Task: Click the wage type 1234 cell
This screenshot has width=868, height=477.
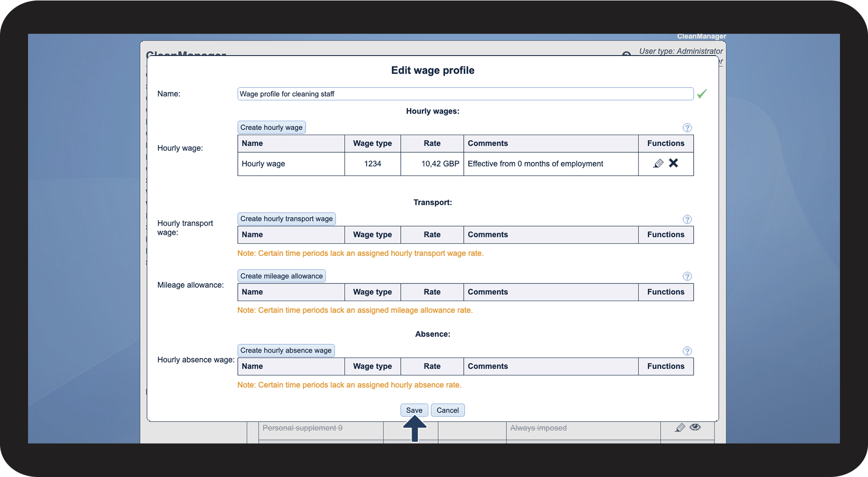Action: pyautogui.click(x=372, y=164)
